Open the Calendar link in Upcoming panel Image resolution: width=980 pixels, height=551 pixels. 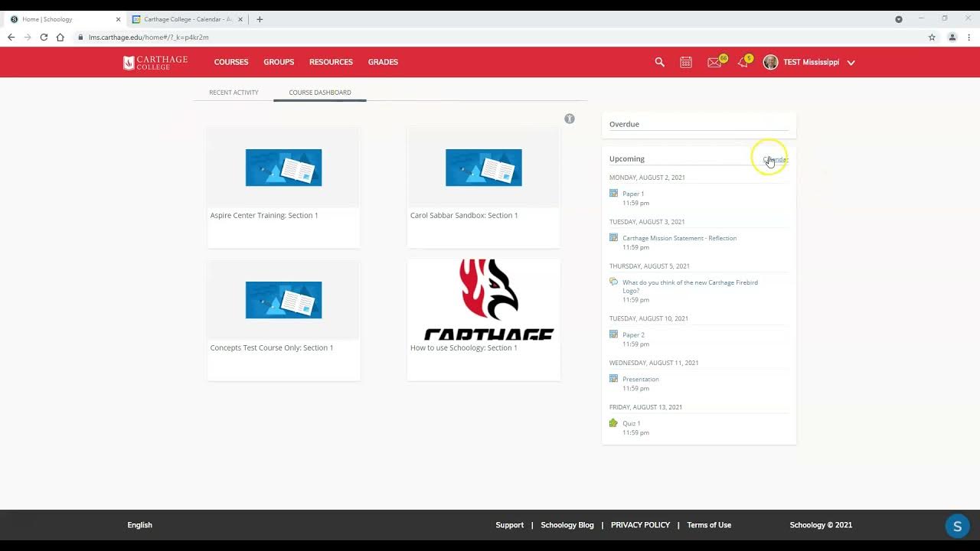point(776,159)
